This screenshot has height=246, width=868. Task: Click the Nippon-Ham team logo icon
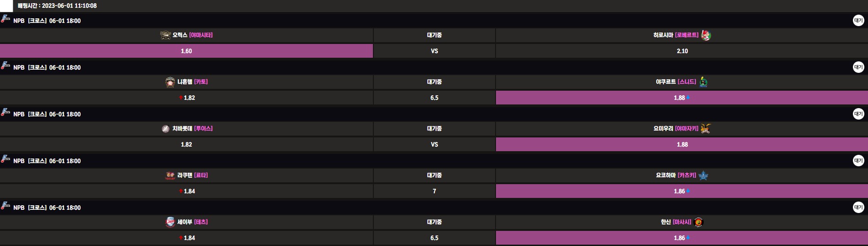170,82
